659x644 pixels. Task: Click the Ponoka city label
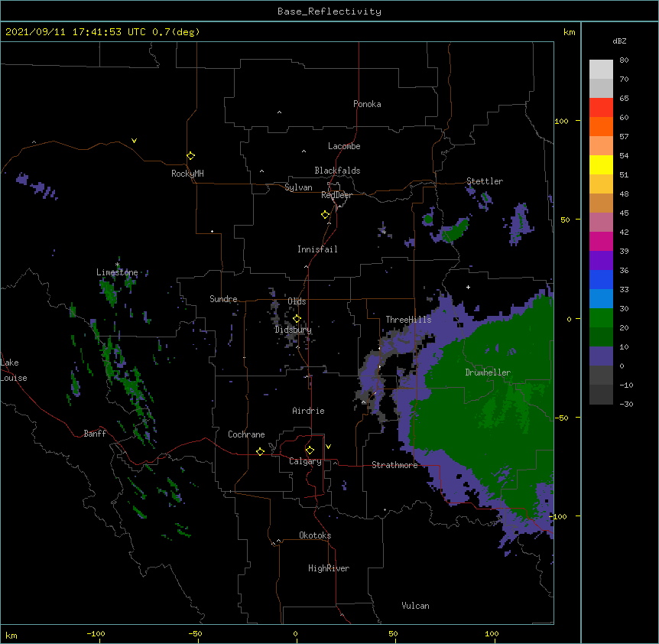[x=367, y=104]
